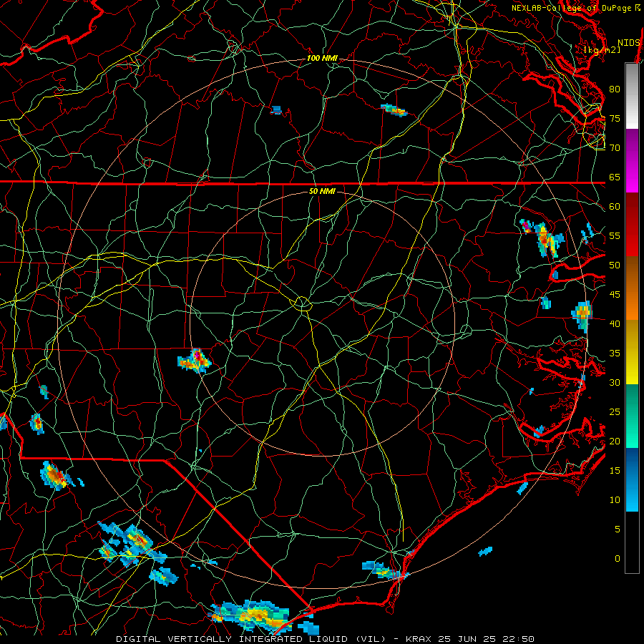
Task: Select the 20 value on the VIL scale
Action: coord(615,441)
